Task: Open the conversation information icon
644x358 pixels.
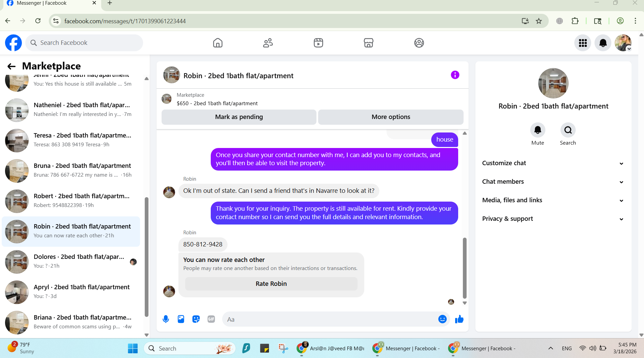Action: click(x=455, y=75)
